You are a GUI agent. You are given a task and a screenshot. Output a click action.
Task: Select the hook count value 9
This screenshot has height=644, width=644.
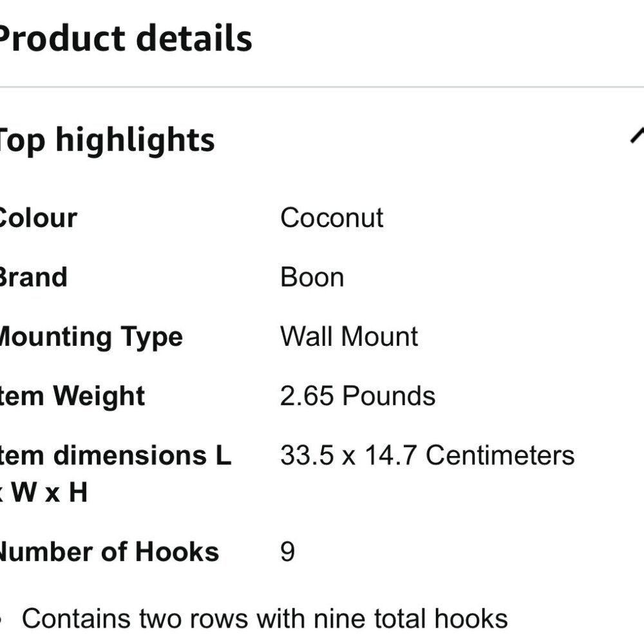(x=288, y=552)
